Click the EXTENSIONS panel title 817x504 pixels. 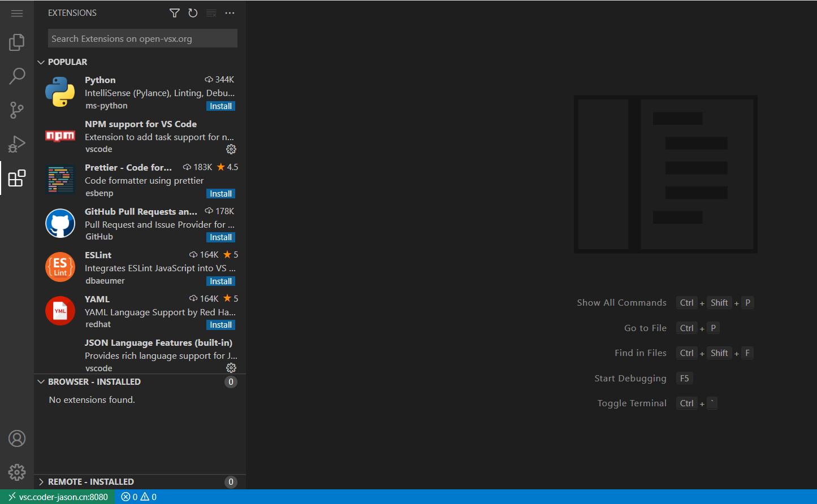[x=72, y=13]
